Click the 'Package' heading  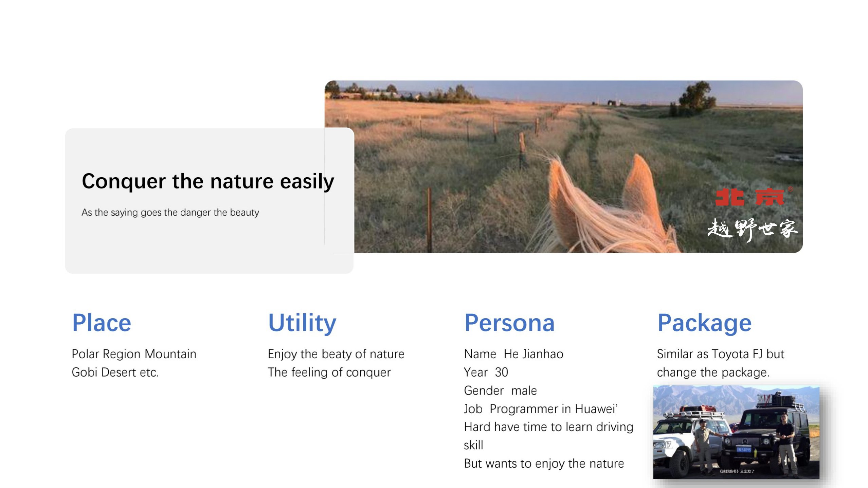704,323
